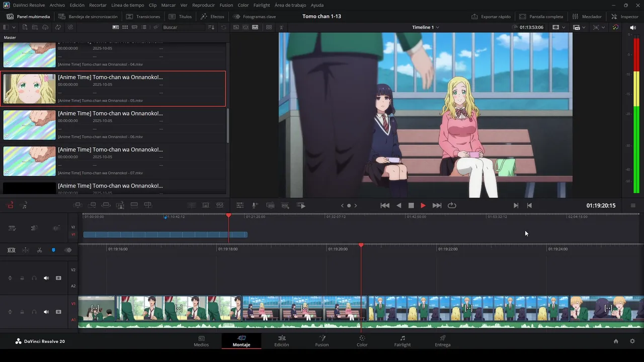The image size is (644, 362).
Task: Jump to first frame transport button
Action: coord(385,205)
